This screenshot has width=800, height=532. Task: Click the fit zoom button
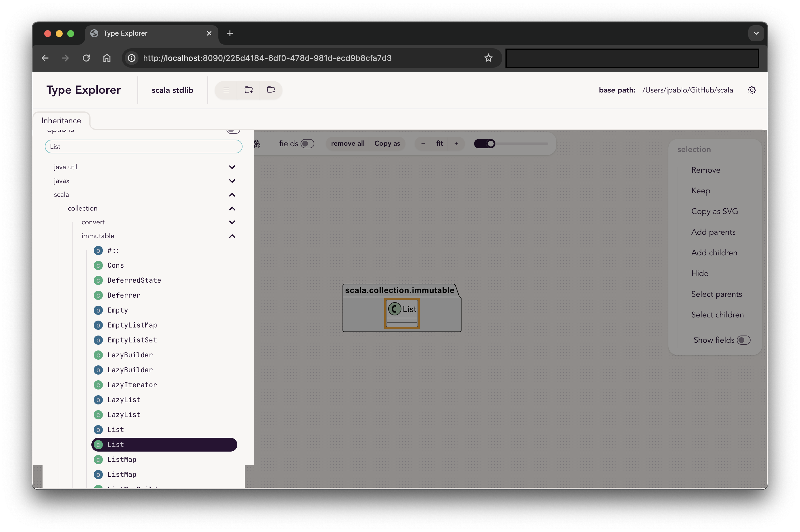439,144
